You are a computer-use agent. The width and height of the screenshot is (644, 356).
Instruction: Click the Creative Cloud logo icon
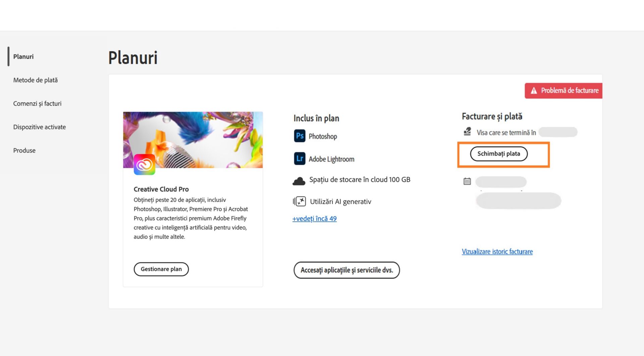point(144,164)
